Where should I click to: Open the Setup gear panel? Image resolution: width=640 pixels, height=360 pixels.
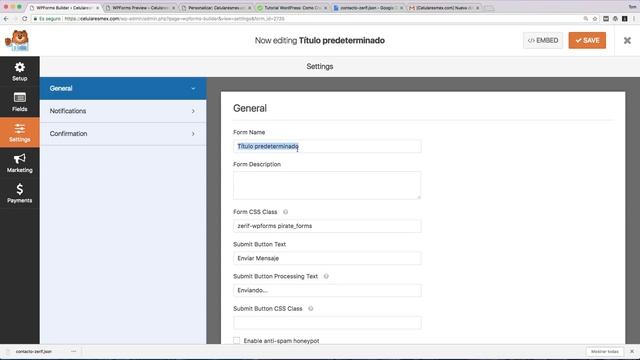[x=20, y=71]
